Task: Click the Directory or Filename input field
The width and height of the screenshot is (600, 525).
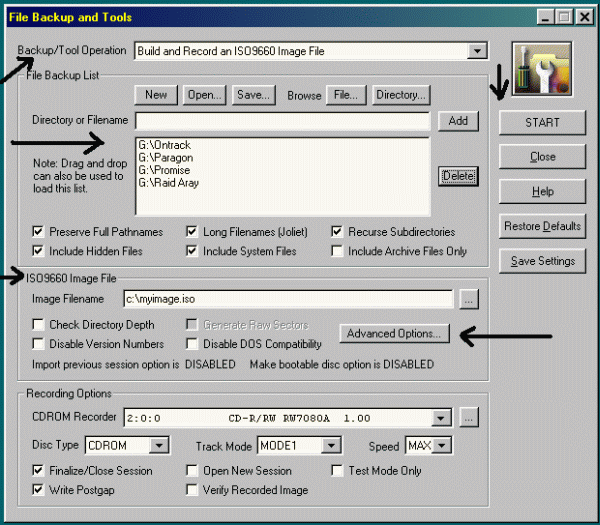Action: [x=282, y=121]
